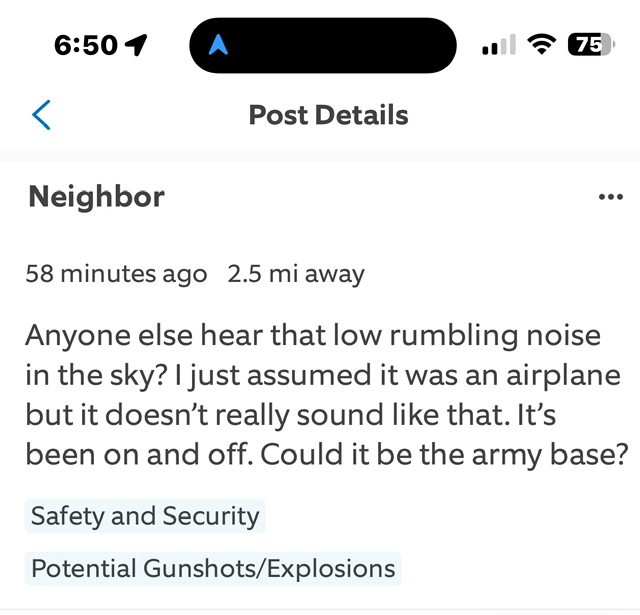Viewport: 640px width, 615px height.
Task: Tap the Post Details header title
Action: point(328,115)
